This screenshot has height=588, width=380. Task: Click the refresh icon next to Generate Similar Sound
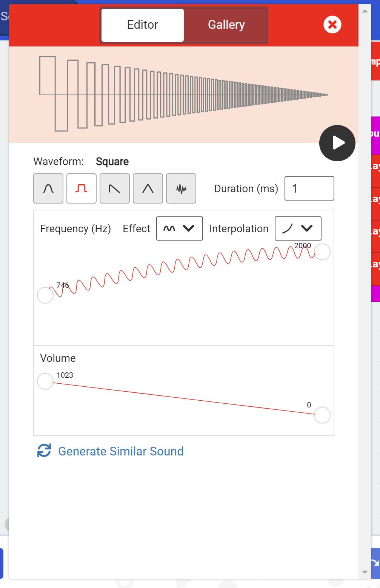(44, 451)
